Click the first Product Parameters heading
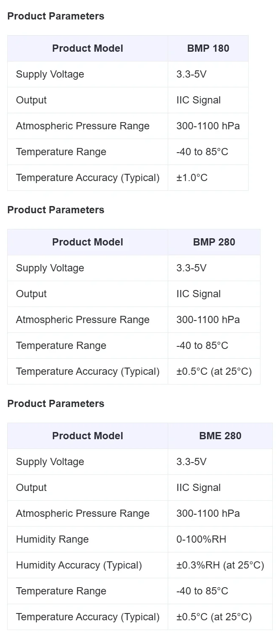277x644 pixels. [x=56, y=16]
